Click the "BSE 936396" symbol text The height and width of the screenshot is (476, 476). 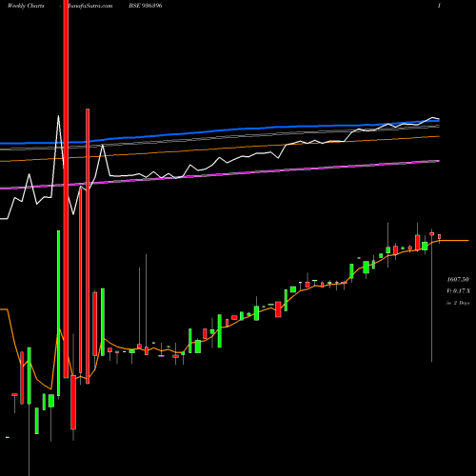tap(146, 6)
